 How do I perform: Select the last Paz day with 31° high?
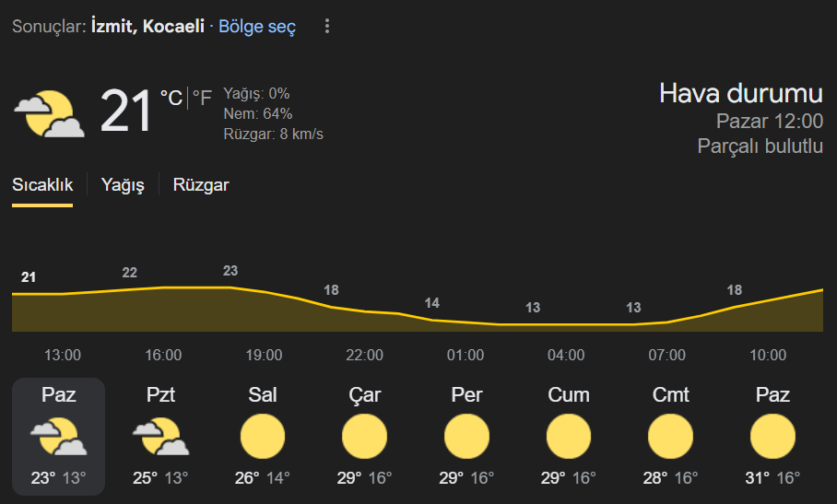[x=772, y=436]
